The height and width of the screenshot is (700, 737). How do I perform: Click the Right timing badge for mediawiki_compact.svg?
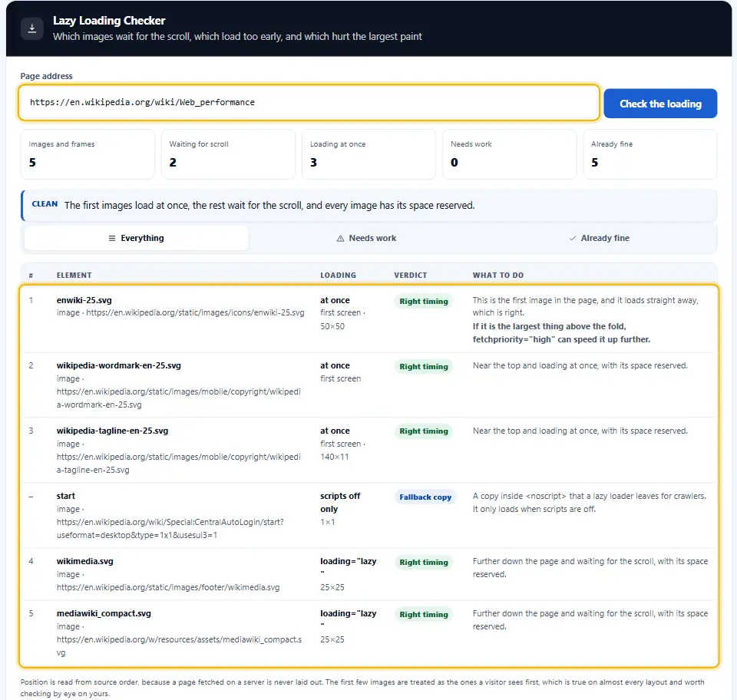pos(424,615)
